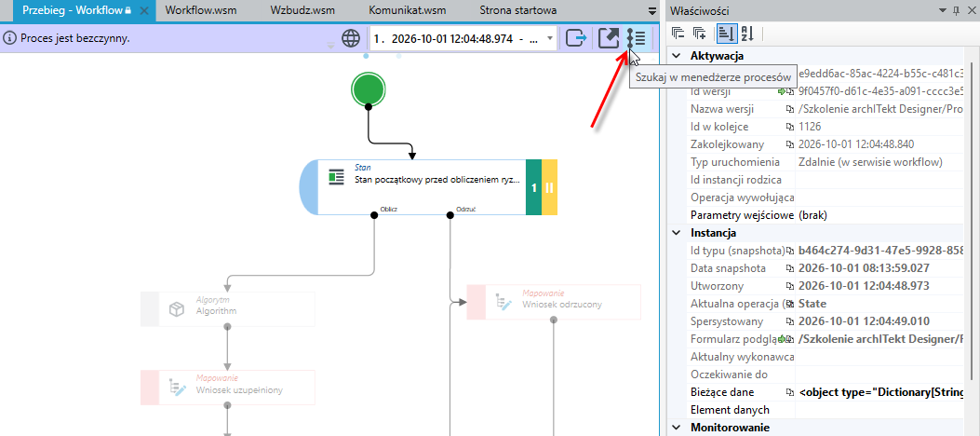Select the Algorithm node label
This screenshot has height=436, width=980.
[216, 311]
